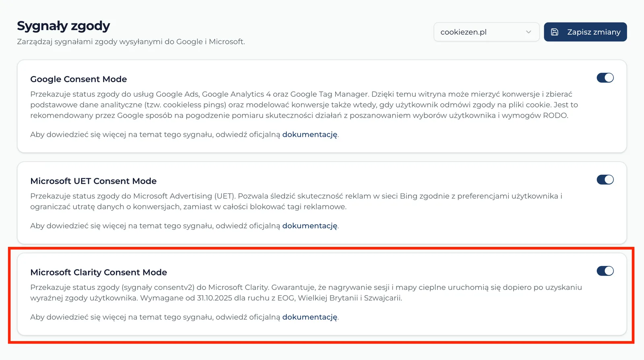This screenshot has width=644, height=360.
Task: Save changes with Zapisz zmiany button
Action: [585, 32]
